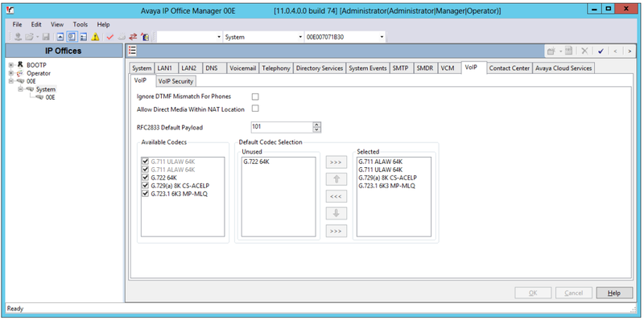Switch to the Directory Services tab
The image size is (644, 320).
319,68
